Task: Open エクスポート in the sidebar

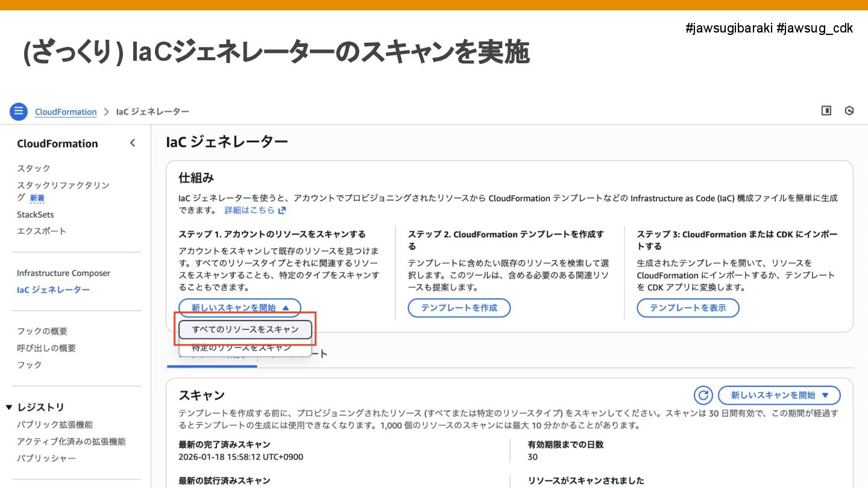Action: (x=42, y=231)
